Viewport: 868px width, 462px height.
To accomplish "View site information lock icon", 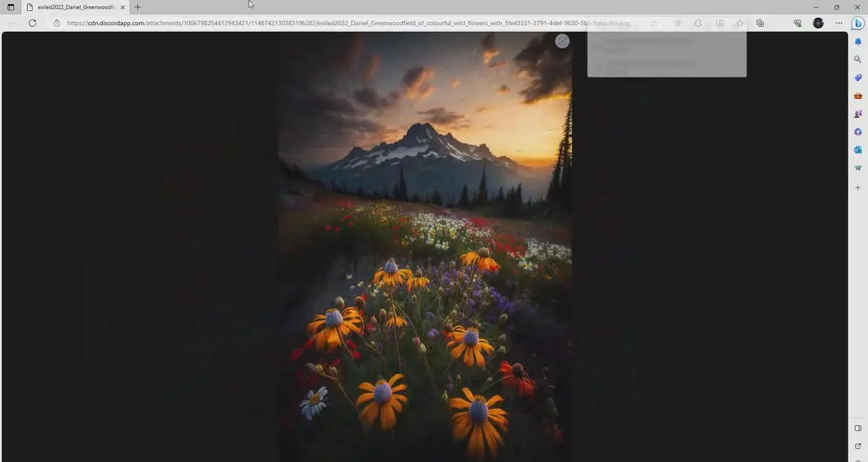I will point(57,23).
